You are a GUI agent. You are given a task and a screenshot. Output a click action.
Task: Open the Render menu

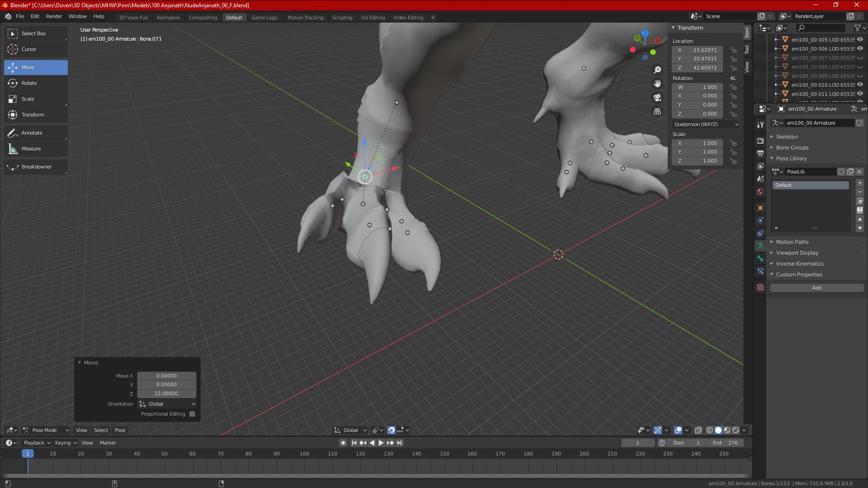54,16
